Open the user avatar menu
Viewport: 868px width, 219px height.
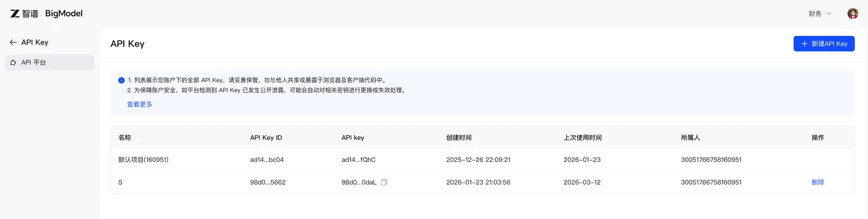(x=853, y=14)
